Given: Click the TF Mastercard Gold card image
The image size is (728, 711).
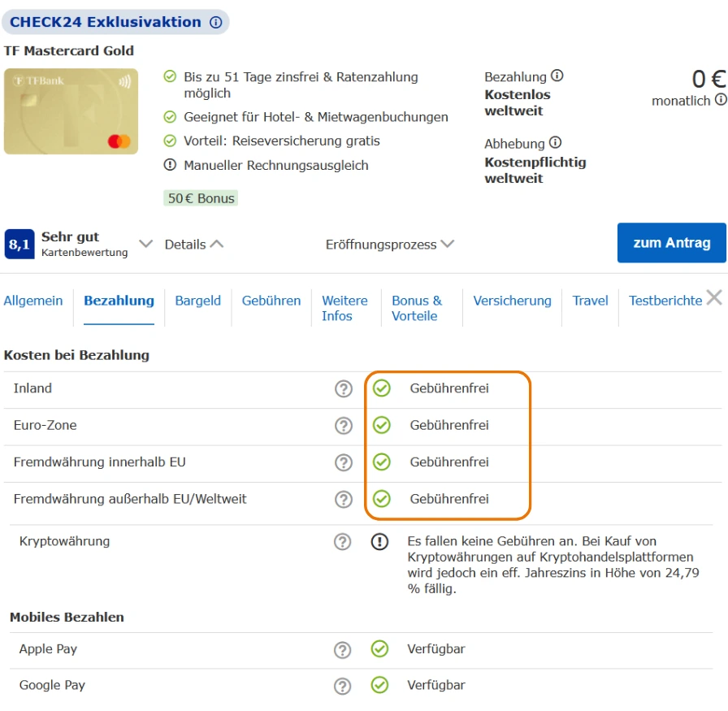Looking at the screenshot, I should click(x=71, y=111).
